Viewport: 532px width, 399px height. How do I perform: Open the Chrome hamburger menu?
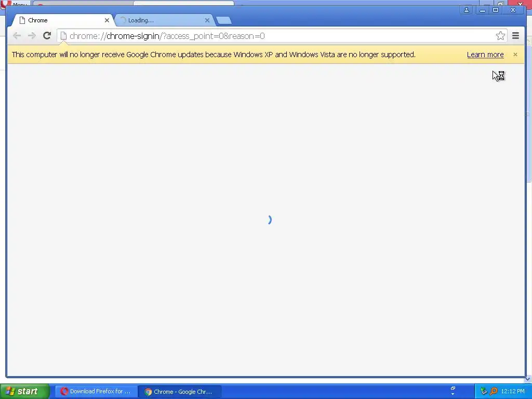pos(515,35)
